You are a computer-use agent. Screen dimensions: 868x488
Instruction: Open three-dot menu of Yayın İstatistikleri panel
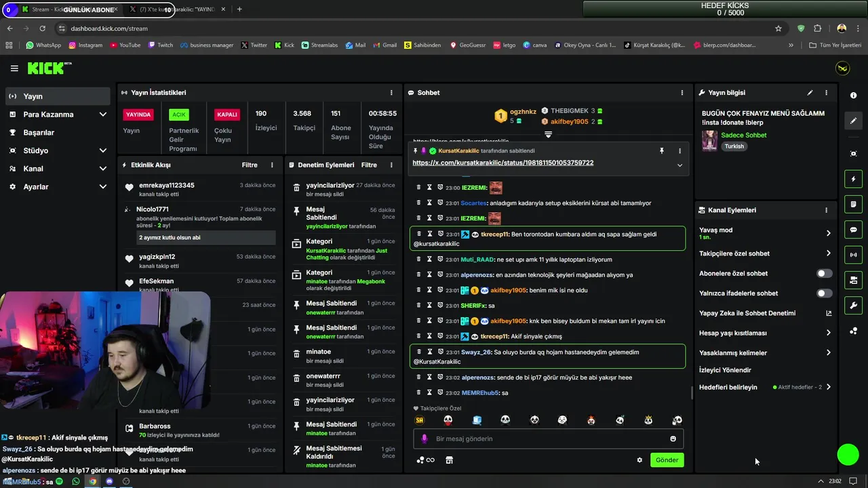click(x=391, y=93)
